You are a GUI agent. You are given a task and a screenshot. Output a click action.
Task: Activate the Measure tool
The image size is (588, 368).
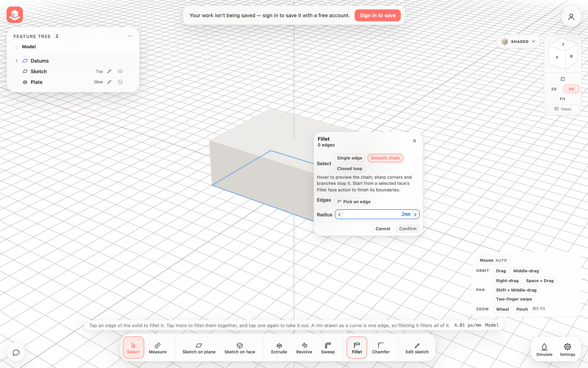(158, 348)
